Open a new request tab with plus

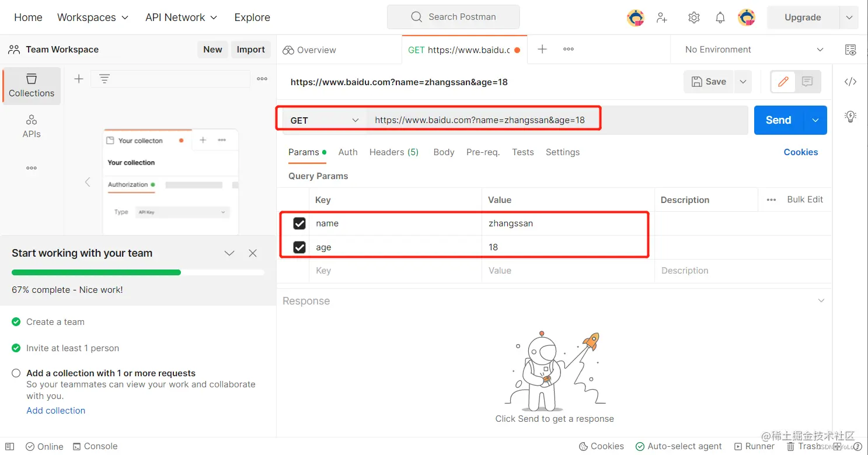tap(542, 49)
